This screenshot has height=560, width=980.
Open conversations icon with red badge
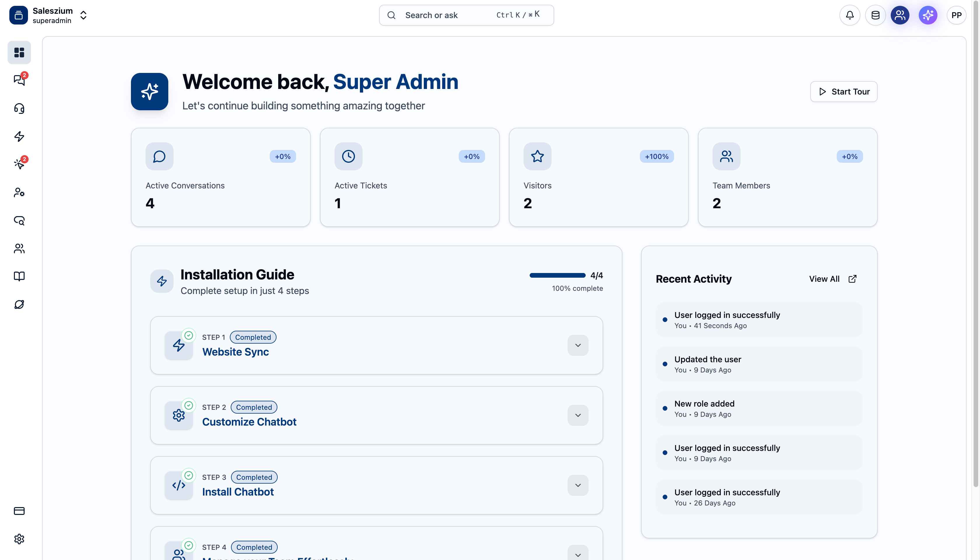(x=19, y=80)
